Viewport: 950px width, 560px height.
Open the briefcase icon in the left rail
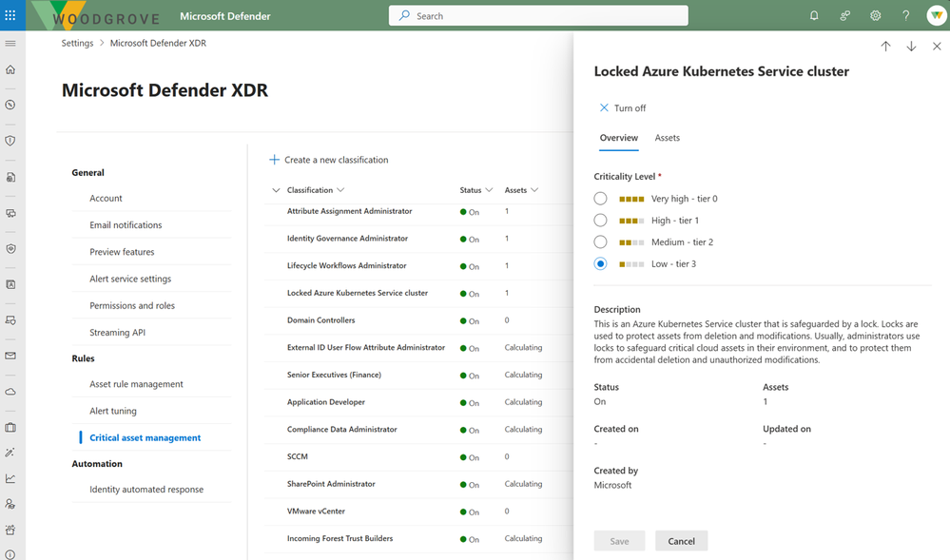(x=10, y=427)
